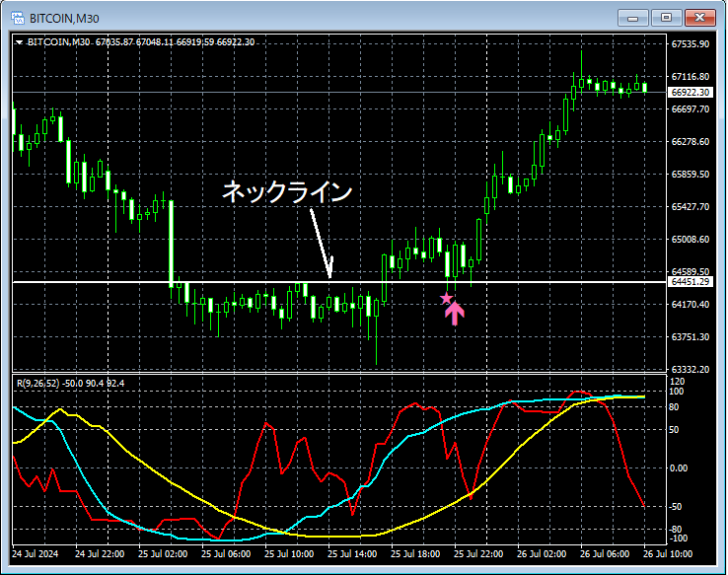Viewport: 728px width, 575px height.
Task: Minimize the BITCOIN,M30 chart window
Action: coord(632,18)
